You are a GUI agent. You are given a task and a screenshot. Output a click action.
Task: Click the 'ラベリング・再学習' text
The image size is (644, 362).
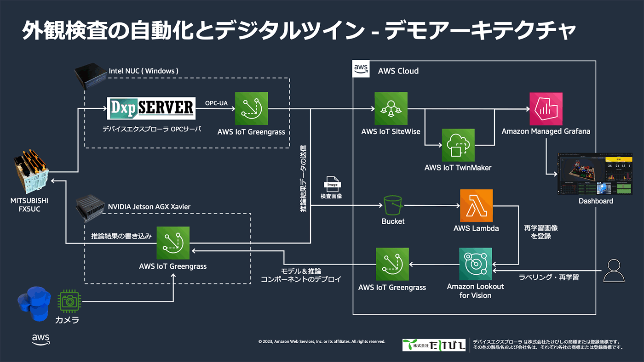(549, 277)
